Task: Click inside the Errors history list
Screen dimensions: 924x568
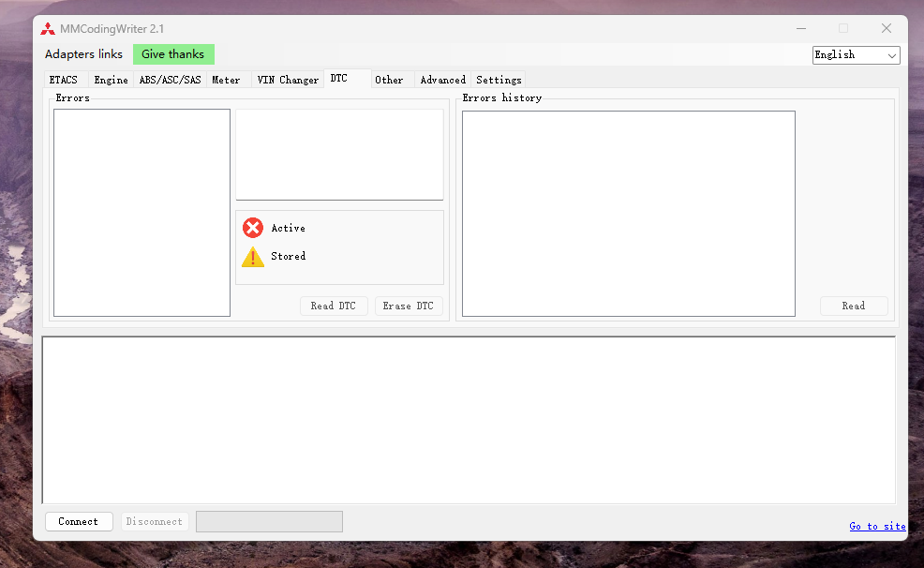Action: pos(629,214)
